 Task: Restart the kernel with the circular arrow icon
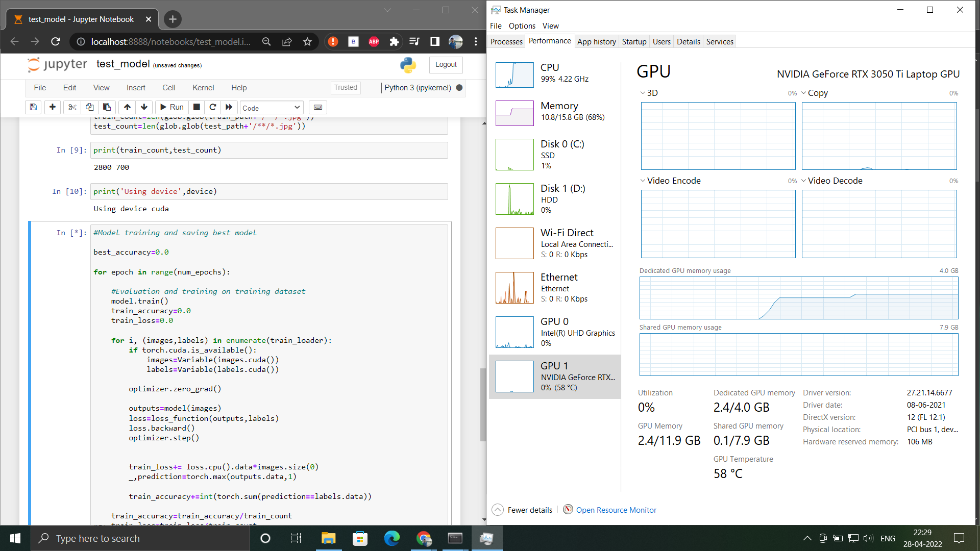pos(213,107)
